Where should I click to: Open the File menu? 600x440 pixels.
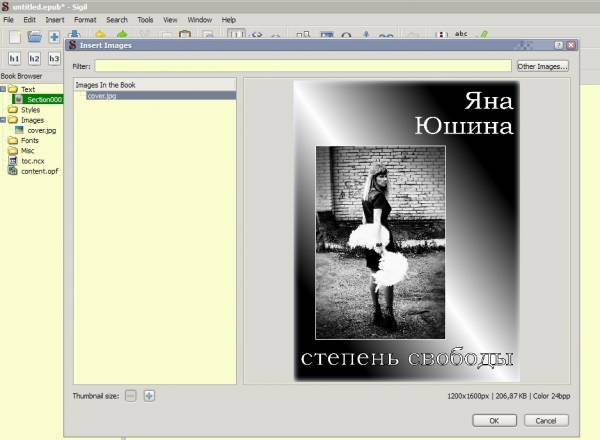(8, 20)
